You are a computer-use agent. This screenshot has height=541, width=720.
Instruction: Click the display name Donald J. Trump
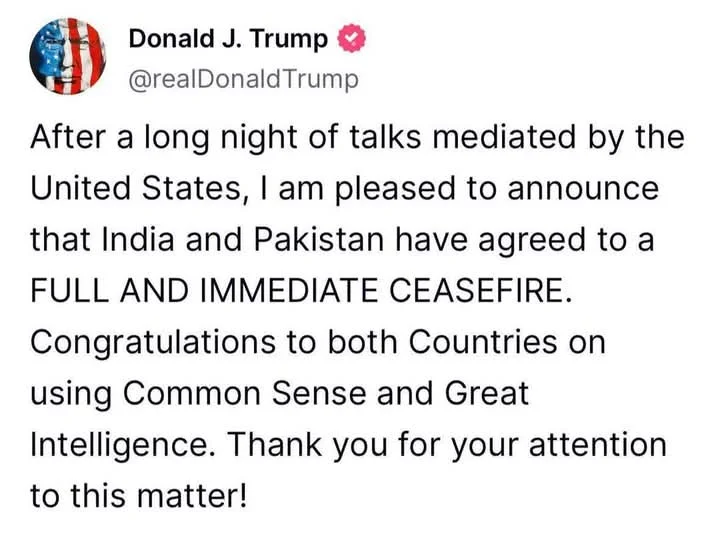pyautogui.click(x=228, y=40)
